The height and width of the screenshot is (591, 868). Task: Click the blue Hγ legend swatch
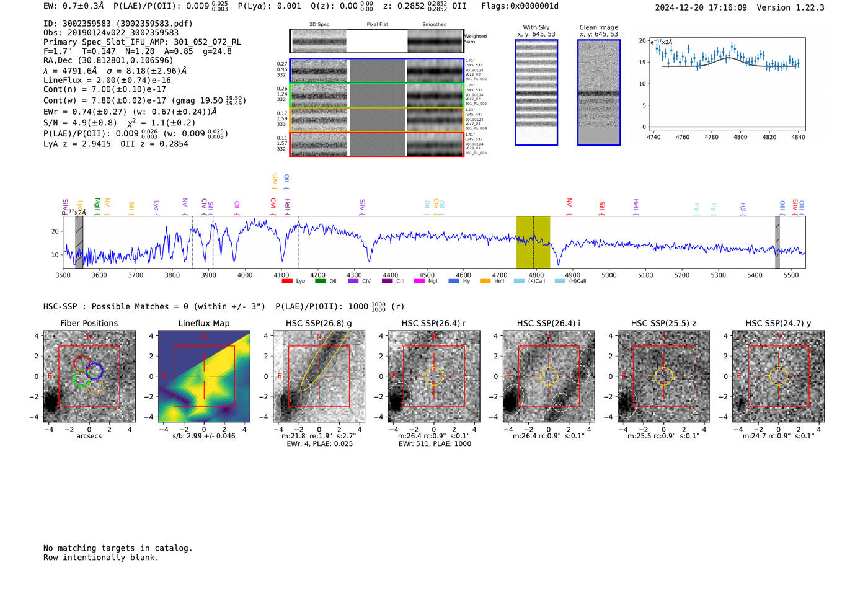(x=454, y=281)
